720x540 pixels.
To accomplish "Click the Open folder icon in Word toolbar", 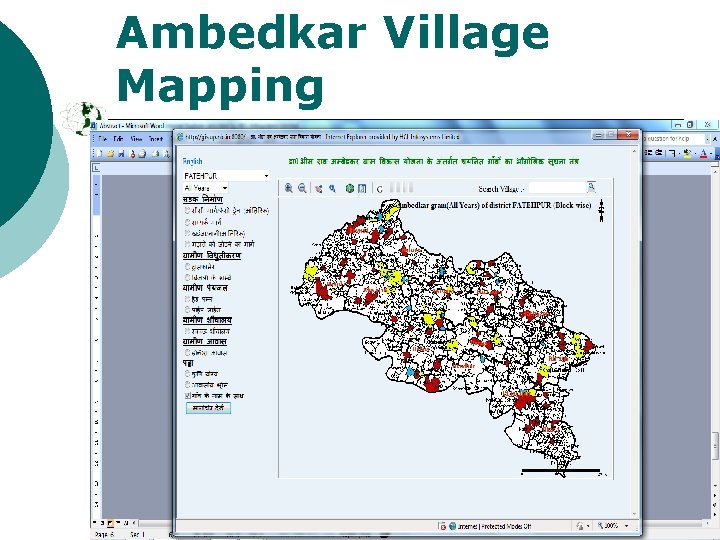I will 110,154.
